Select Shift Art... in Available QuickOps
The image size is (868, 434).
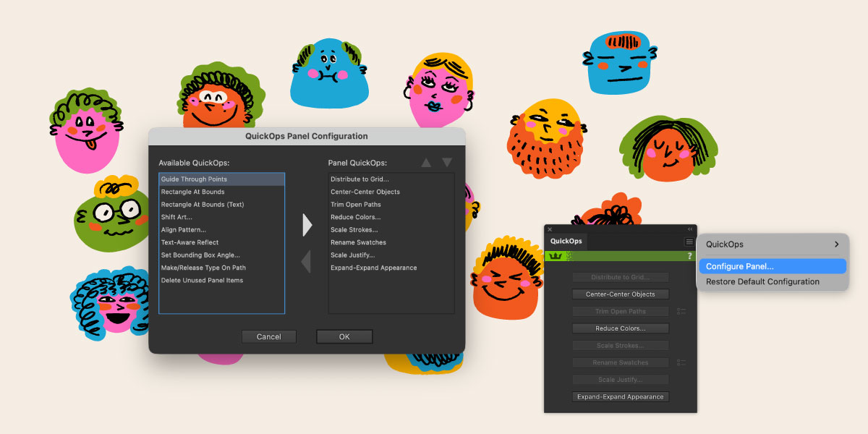[x=176, y=217]
